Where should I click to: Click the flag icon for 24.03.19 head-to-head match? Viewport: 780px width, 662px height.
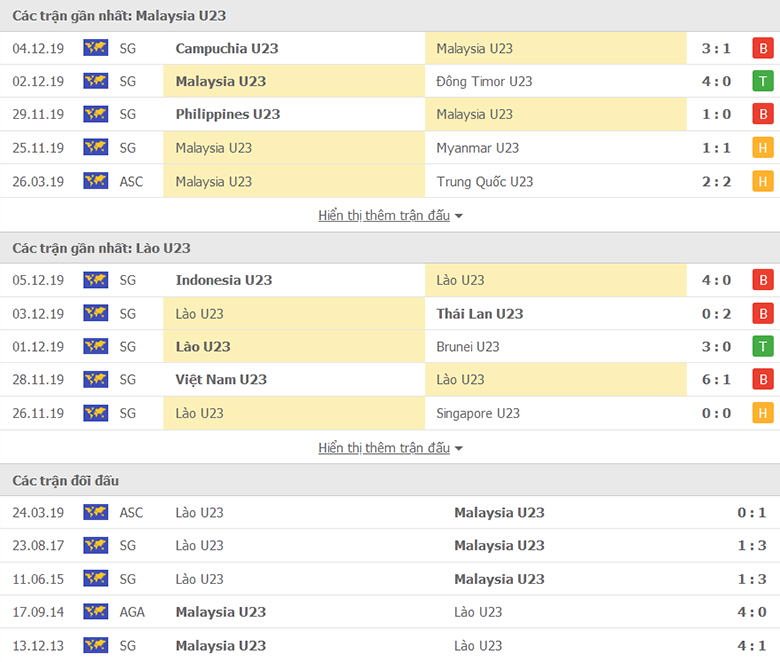point(96,512)
